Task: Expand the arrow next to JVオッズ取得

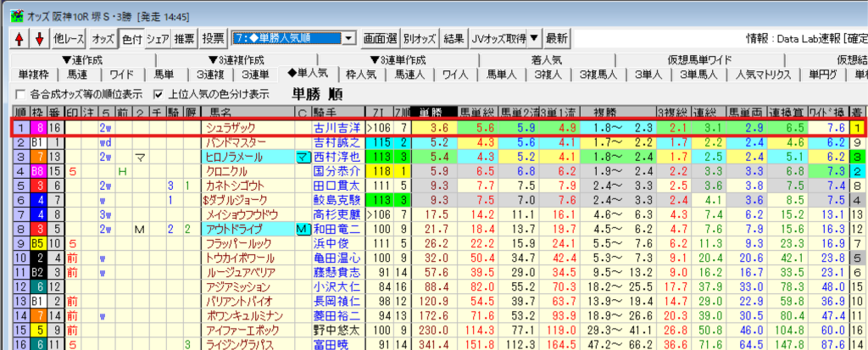Action: (x=533, y=39)
